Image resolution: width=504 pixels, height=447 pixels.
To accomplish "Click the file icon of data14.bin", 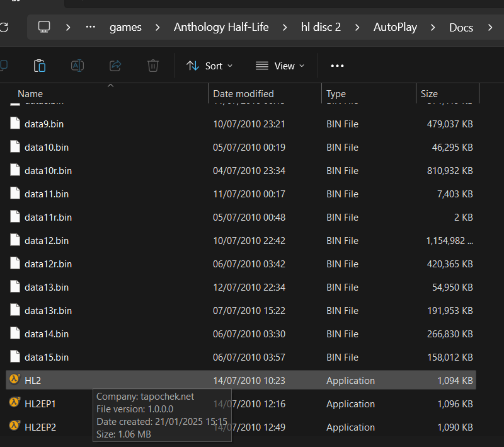I will (x=14, y=334).
